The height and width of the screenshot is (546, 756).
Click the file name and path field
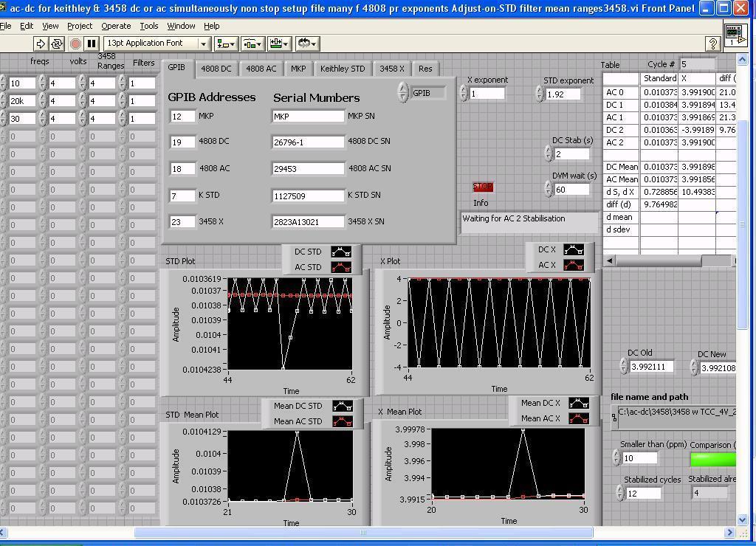[676, 418]
